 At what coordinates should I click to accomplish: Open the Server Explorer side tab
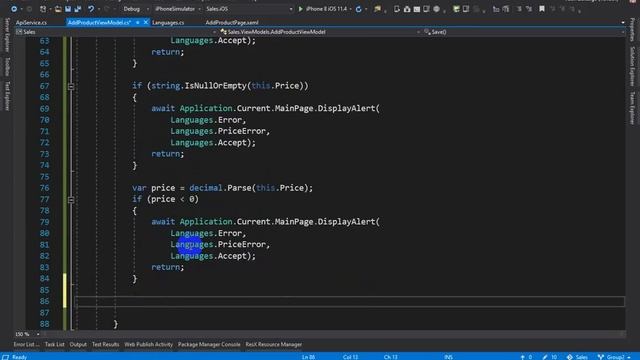(x=7, y=35)
